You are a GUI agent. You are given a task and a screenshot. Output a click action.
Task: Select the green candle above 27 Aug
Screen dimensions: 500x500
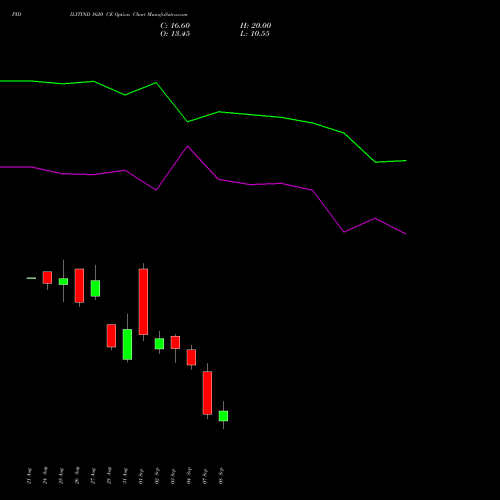coord(95,288)
